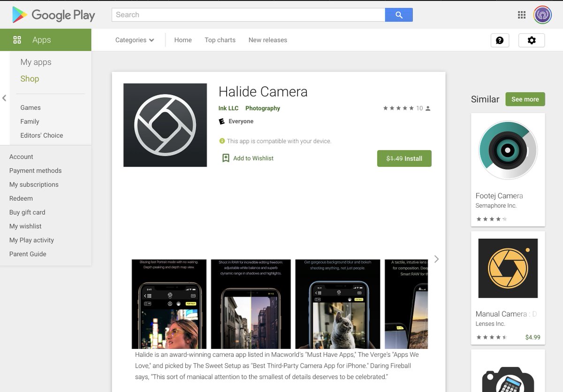Image resolution: width=563 pixels, height=392 pixels.
Task: Go to Home tab
Action: click(x=183, y=40)
